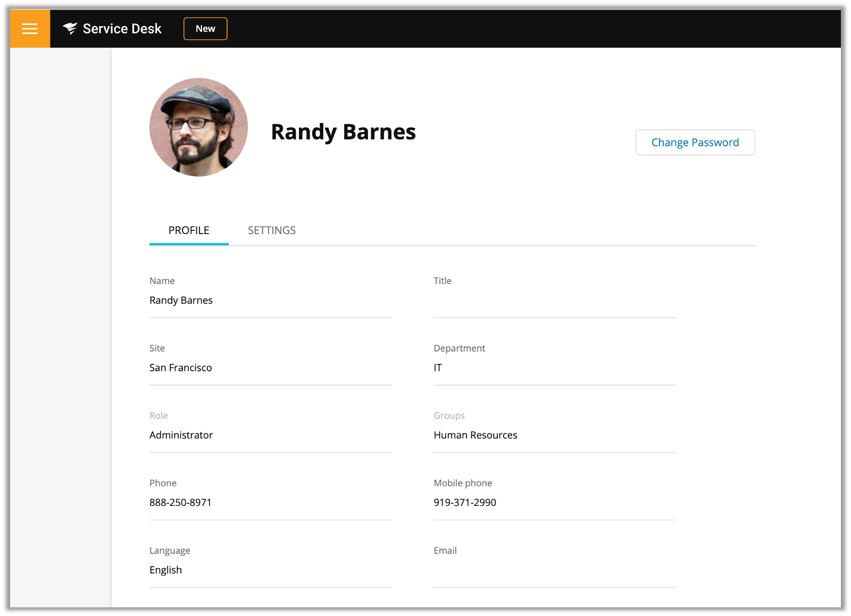Click Randy Barnes profile photo
Viewport: 851px width, 616px height.
coord(198,127)
